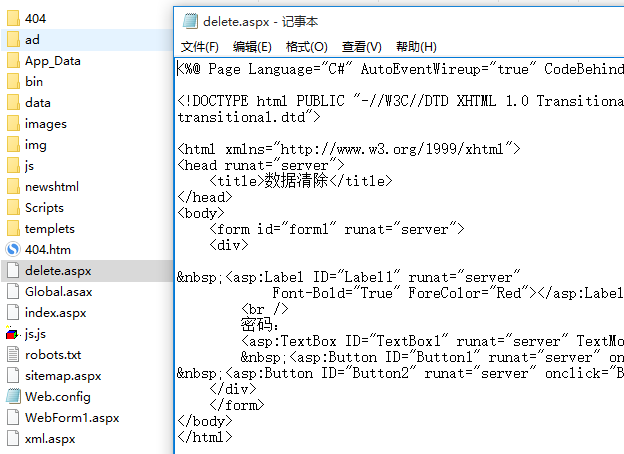Click the delete.aspx file icon
This screenshot has width=624, height=454.
point(13,271)
